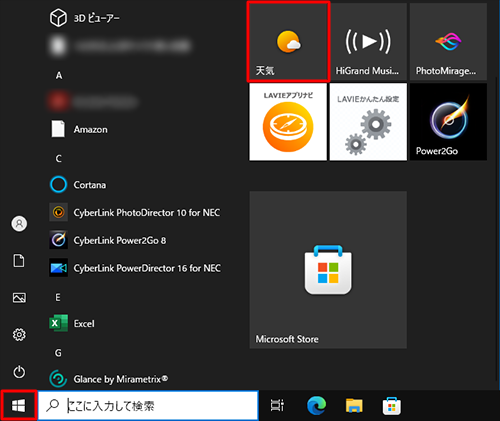Open the PhotoMirage tile

pos(448,42)
